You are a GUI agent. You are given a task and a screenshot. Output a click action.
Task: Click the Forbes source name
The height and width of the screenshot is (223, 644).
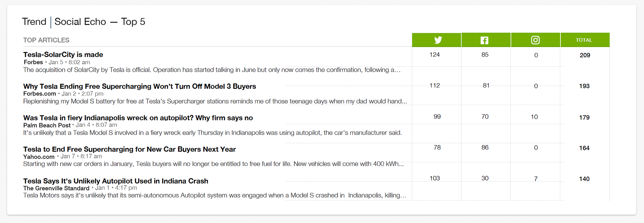pos(33,62)
